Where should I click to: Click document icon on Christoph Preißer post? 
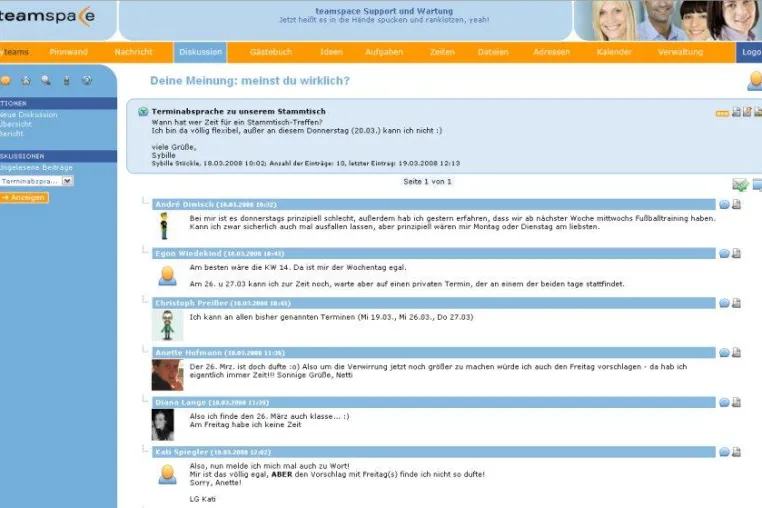737,303
